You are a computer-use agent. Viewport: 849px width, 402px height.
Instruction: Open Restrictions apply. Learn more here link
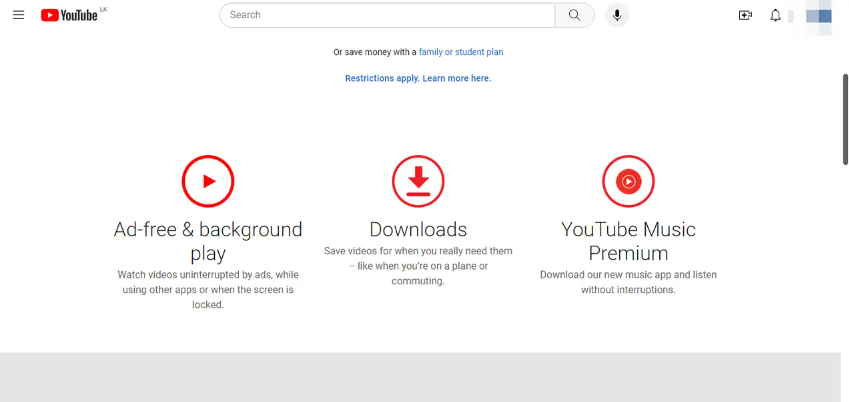(x=418, y=78)
